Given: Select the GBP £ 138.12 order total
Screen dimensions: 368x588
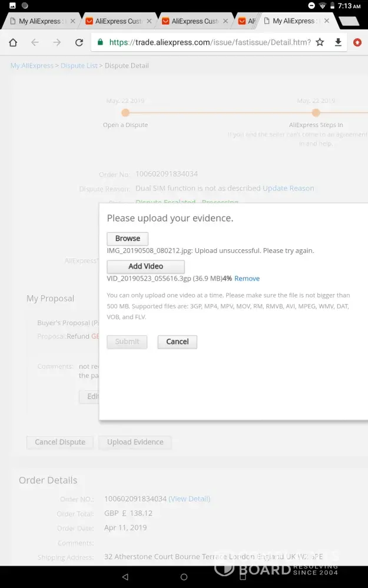Looking at the screenshot, I should click(128, 513).
